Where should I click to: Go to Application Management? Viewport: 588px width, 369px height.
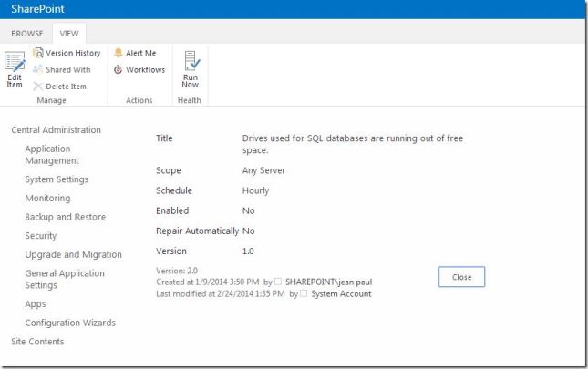coord(52,155)
